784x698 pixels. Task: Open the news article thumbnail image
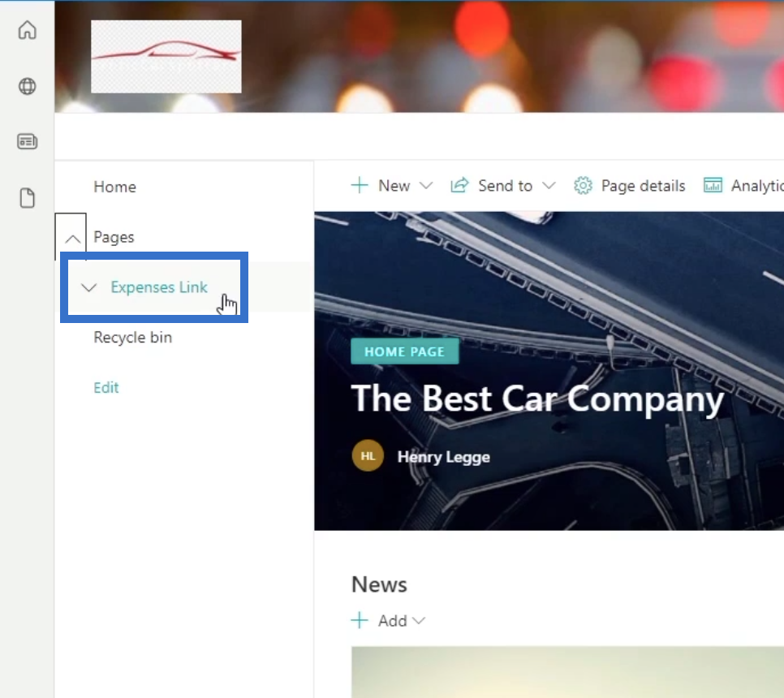coord(567,672)
